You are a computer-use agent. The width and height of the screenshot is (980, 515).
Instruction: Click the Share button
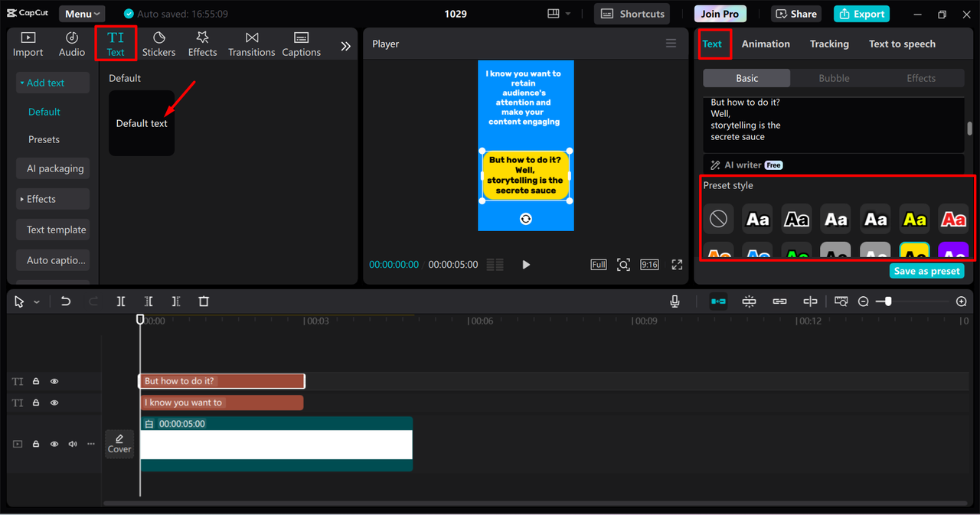coord(796,14)
